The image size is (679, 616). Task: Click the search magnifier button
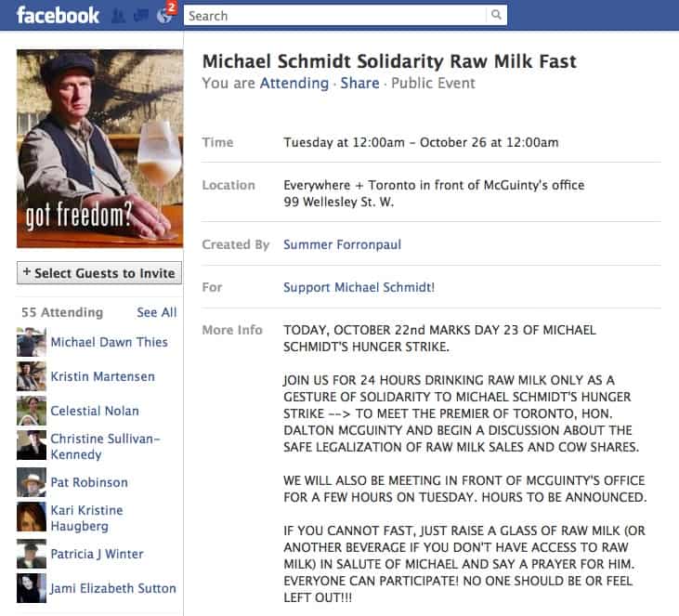497,15
